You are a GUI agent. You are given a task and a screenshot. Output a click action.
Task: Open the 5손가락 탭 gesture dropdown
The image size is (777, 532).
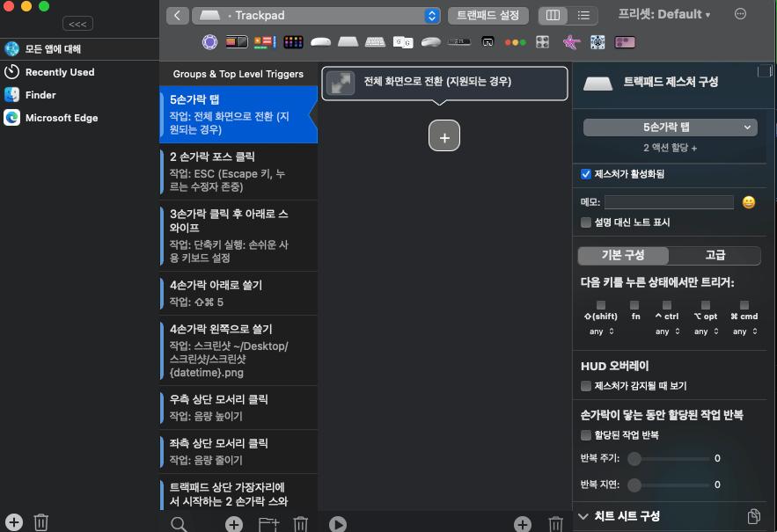tap(670, 128)
